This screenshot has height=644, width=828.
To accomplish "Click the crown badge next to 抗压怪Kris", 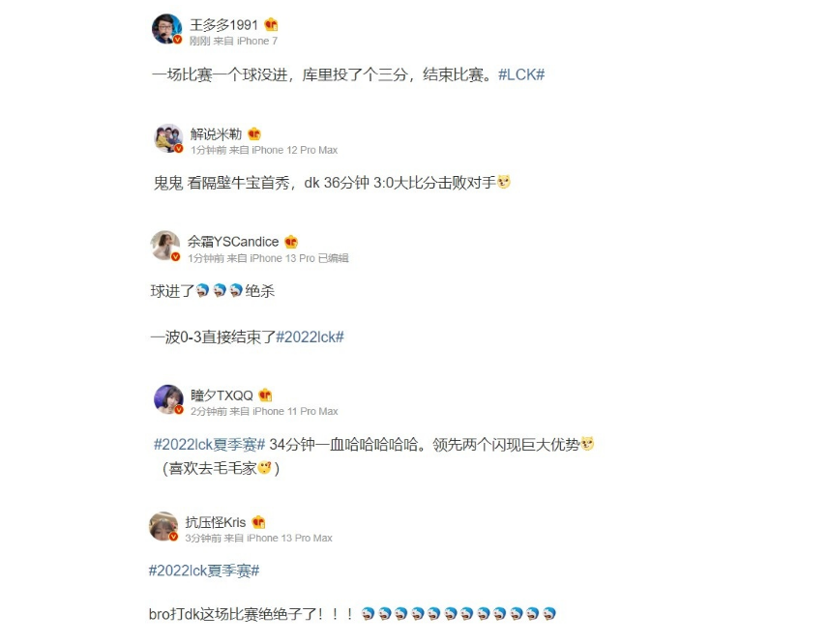I will (258, 522).
